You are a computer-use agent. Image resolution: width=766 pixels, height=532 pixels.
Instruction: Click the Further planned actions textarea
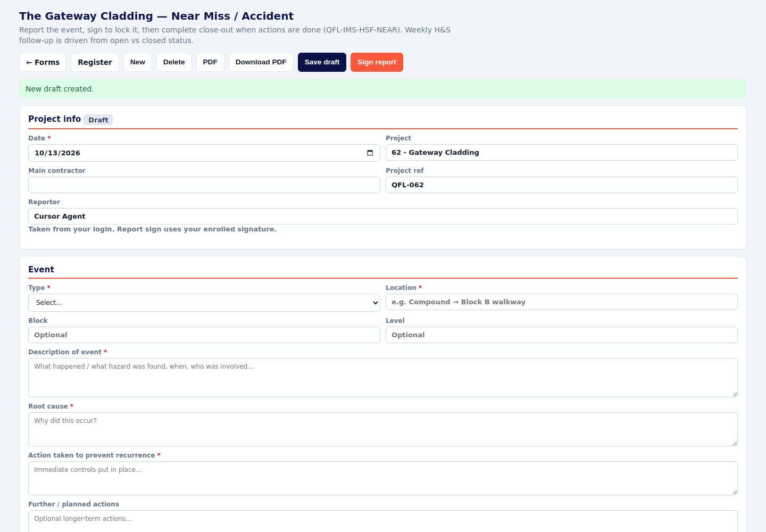coord(383,521)
